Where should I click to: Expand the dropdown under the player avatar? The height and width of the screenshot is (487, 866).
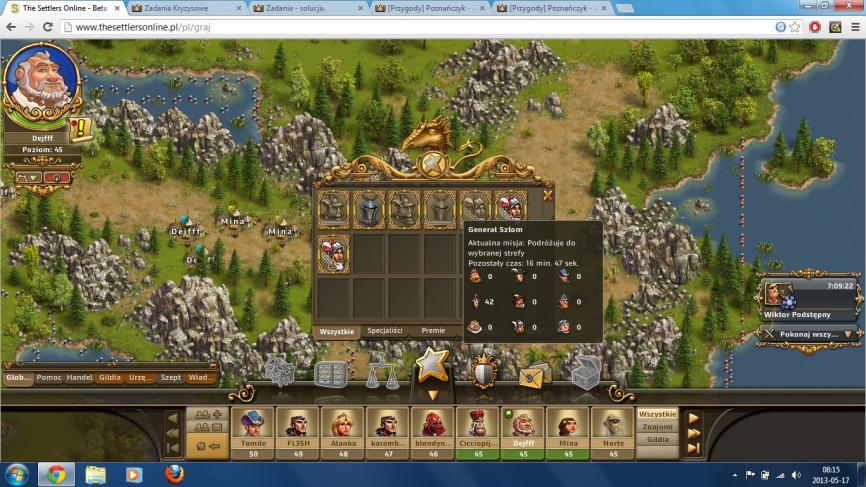click(x=27, y=177)
